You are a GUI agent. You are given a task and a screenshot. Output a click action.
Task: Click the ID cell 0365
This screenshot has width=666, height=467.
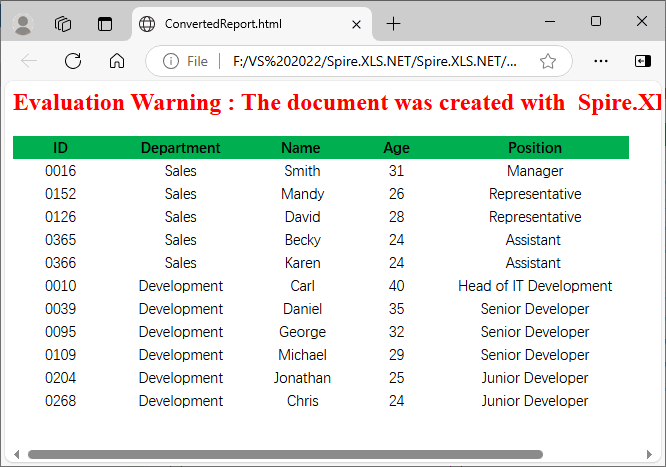(60, 240)
